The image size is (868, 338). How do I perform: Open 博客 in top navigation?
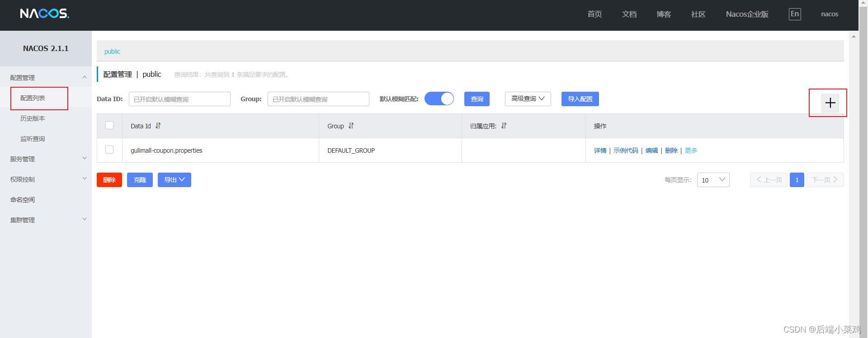pyautogui.click(x=664, y=14)
